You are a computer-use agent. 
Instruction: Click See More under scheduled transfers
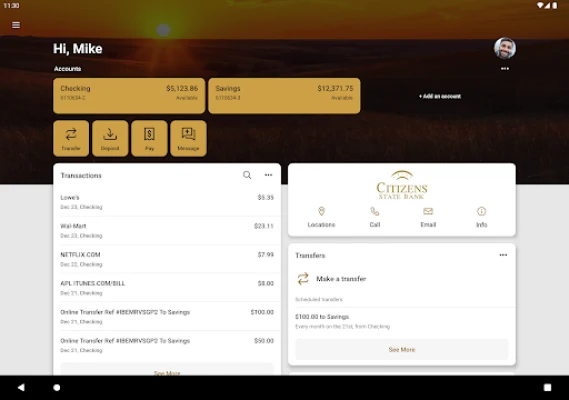402,350
